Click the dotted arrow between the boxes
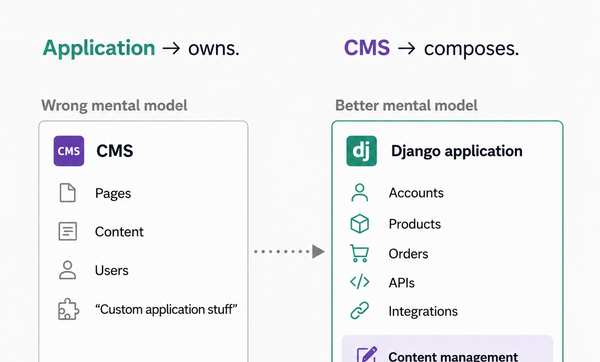The width and height of the screenshot is (600, 362). point(290,251)
